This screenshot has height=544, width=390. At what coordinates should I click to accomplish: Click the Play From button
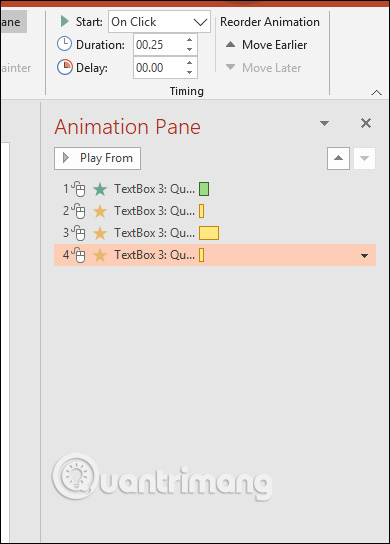(98, 159)
